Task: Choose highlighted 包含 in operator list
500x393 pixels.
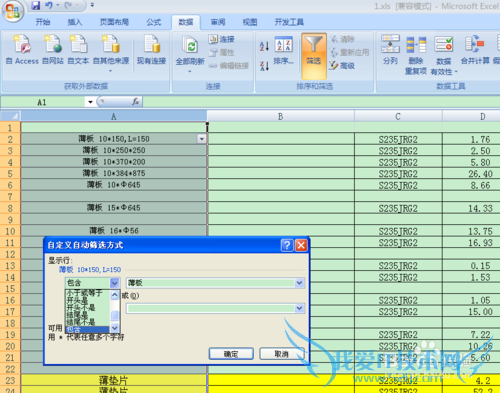Action: (88, 329)
